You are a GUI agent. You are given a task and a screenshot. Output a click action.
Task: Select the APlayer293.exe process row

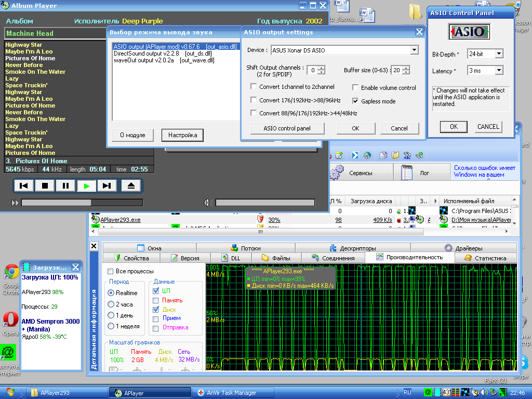[x=302, y=220]
